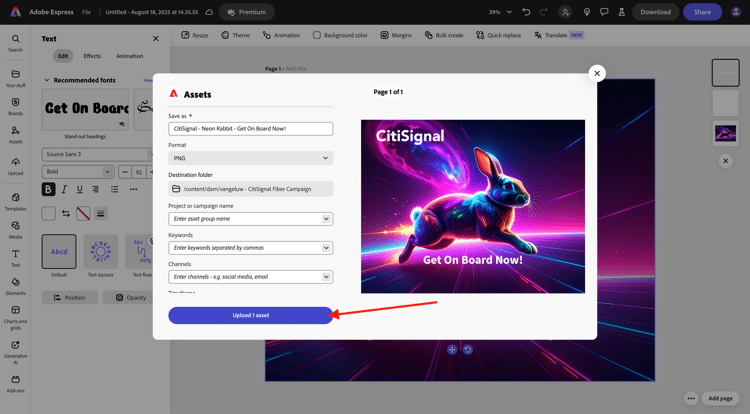Click Quick replace in toolbar

498,35
